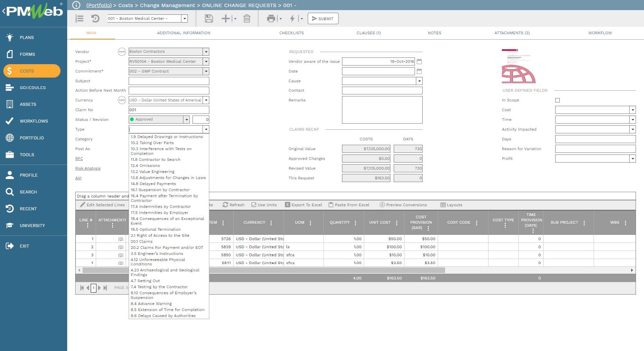
Task: Open the Vendor ellipsis lookup button
Action: tap(122, 52)
